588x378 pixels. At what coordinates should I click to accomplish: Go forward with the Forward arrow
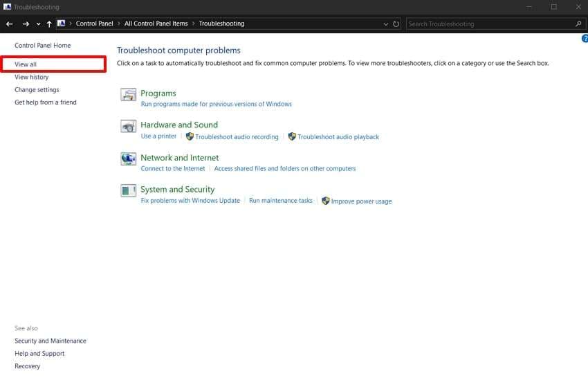(26, 24)
